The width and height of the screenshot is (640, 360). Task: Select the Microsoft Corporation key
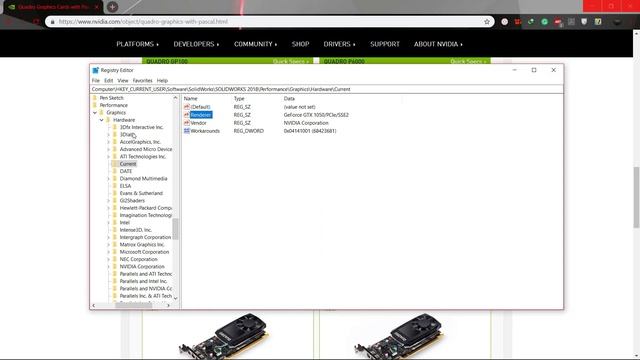coord(144,252)
